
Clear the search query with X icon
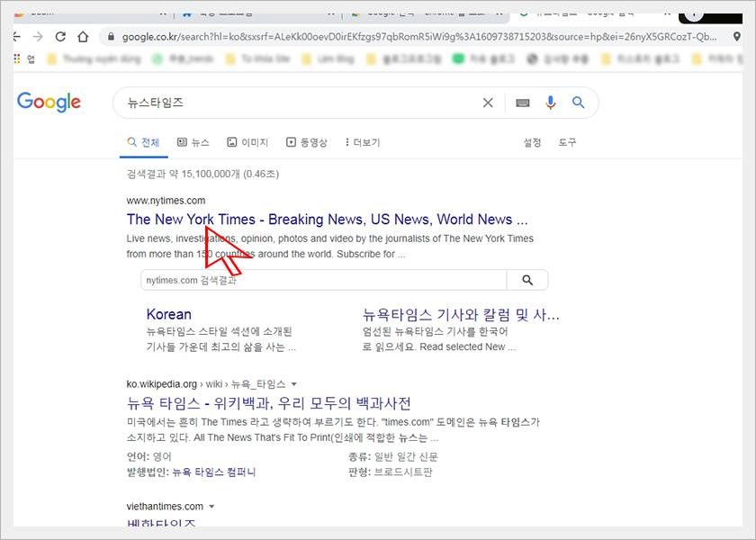point(488,103)
